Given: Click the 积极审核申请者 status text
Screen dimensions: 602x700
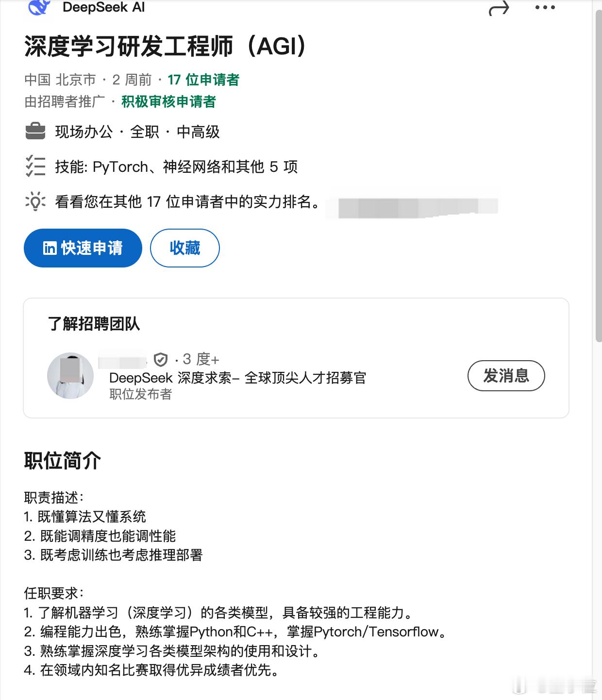Looking at the screenshot, I should click(168, 101).
